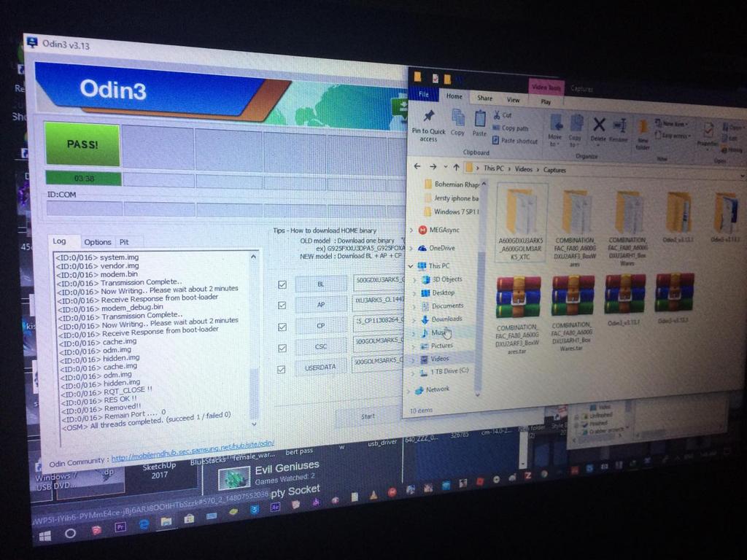Image resolution: width=747 pixels, height=560 pixels.
Task: Click the AP file button in Odin
Action: point(321,305)
